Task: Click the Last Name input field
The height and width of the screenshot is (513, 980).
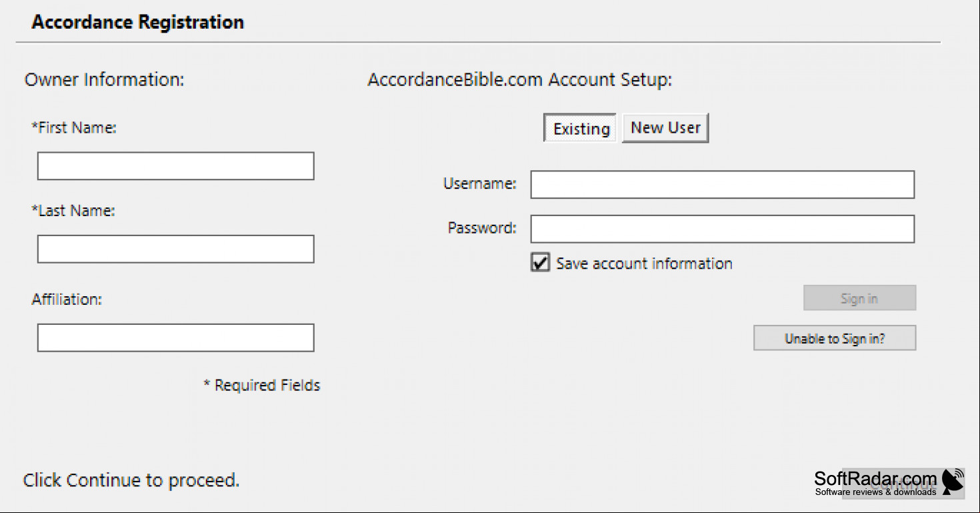Action: click(x=175, y=249)
